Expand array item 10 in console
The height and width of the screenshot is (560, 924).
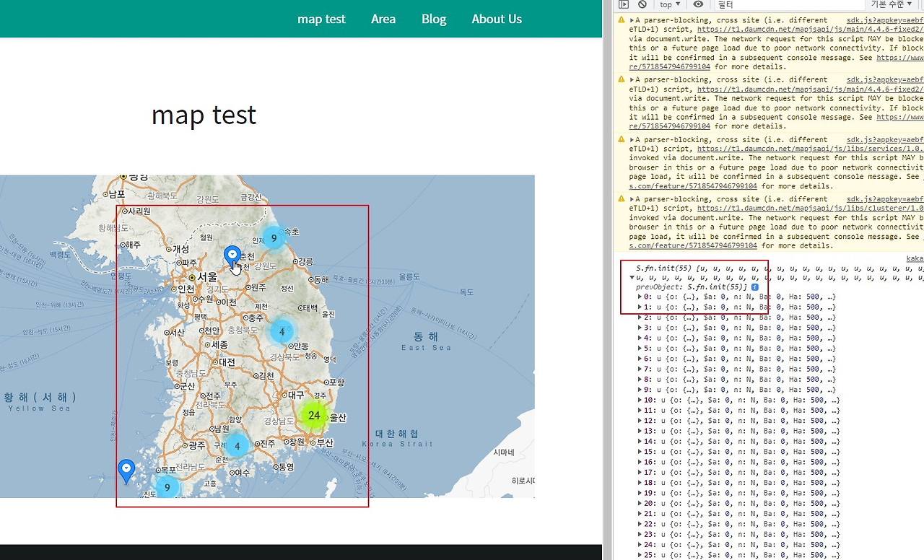(640, 400)
